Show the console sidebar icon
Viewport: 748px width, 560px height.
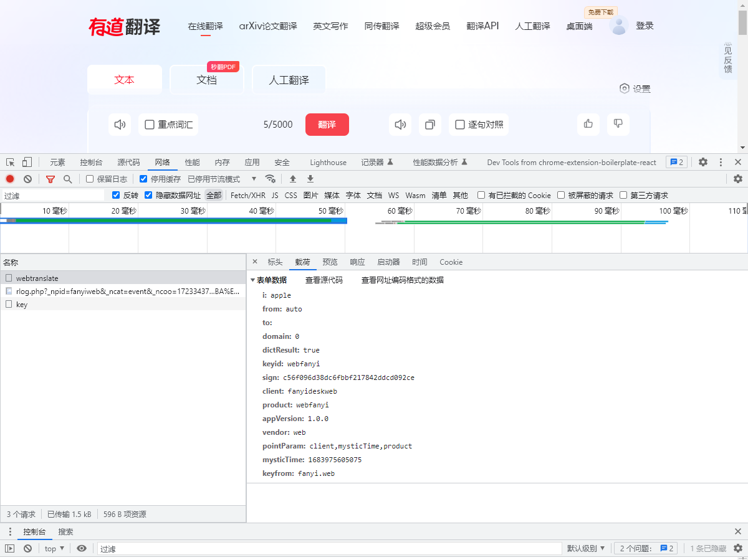(x=10, y=549)
